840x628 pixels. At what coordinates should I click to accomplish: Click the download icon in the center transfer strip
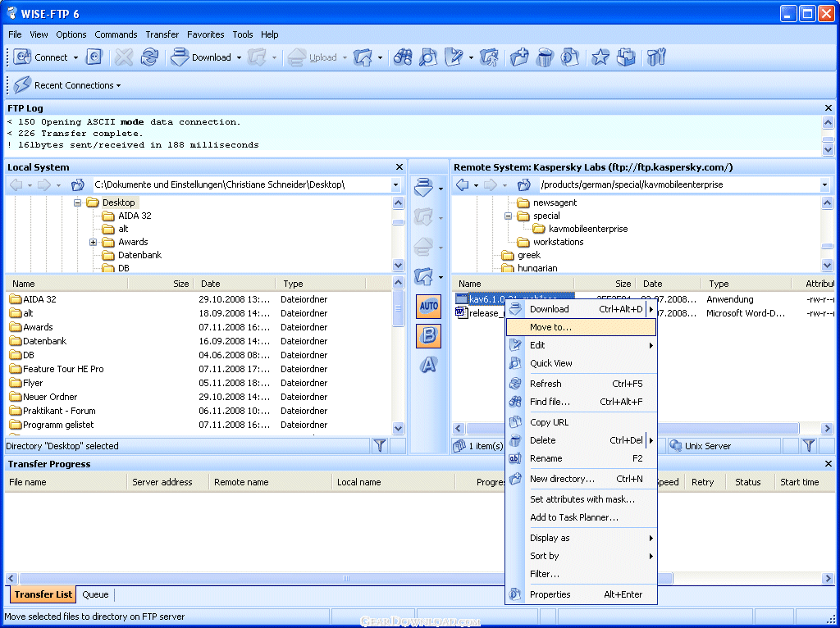(x=424, y=188)
